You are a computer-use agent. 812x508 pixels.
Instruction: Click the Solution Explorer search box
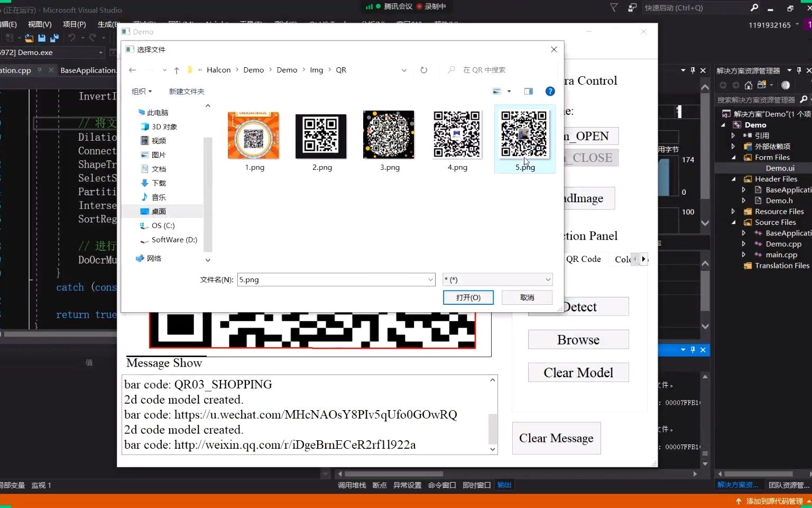(756, 99)
